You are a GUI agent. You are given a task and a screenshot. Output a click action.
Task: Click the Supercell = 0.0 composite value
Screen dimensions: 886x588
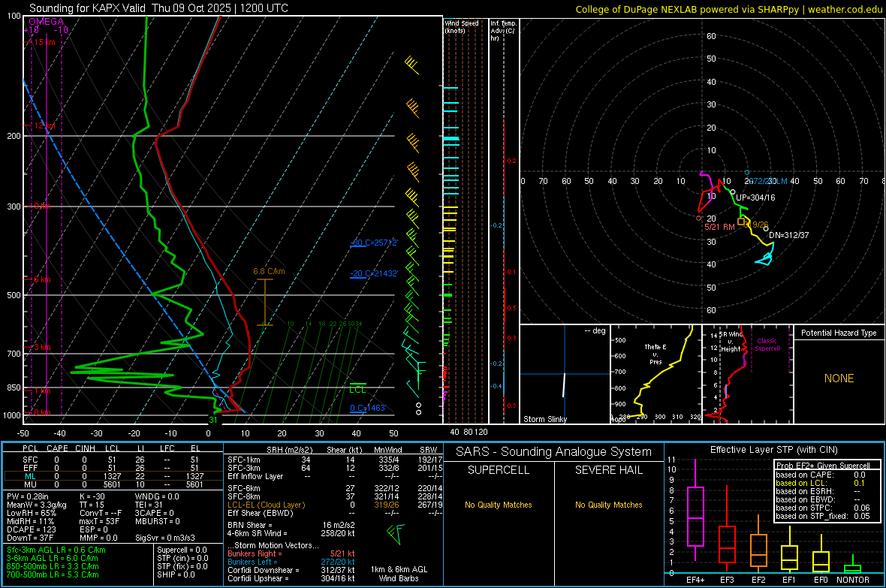point(182,550)
